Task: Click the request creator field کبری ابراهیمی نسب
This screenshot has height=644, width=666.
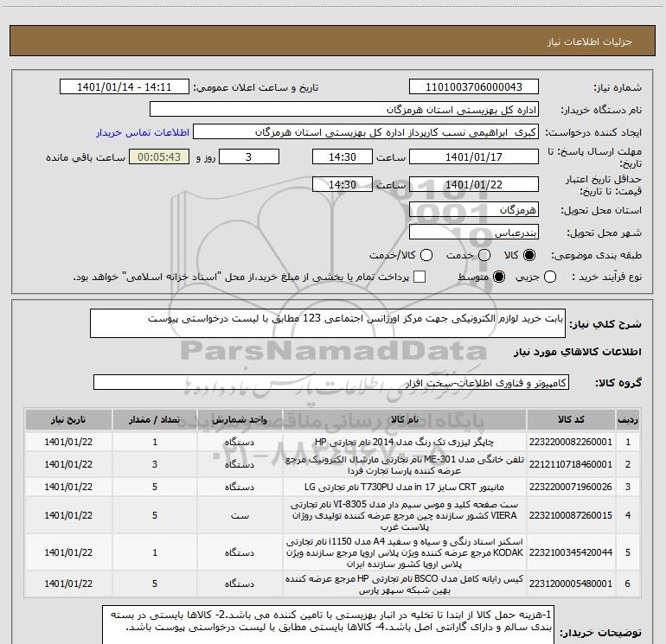Action: (366, 132)
